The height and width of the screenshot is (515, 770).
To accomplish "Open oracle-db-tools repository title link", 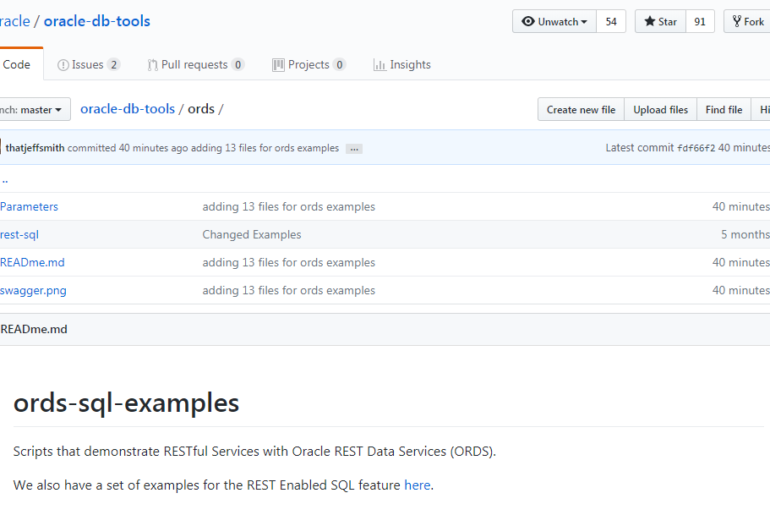I will pos(97,21).
